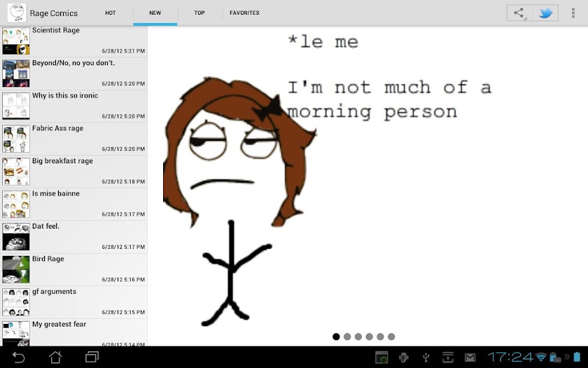The image size is (588, 368).
Task: Open the Why is this so ironic thumbnail
Action: pyautogui.click(x=15, y=107)
